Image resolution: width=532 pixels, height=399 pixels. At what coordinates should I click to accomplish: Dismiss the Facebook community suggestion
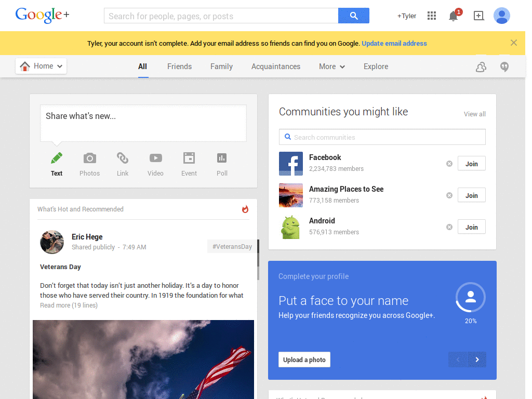449,164
